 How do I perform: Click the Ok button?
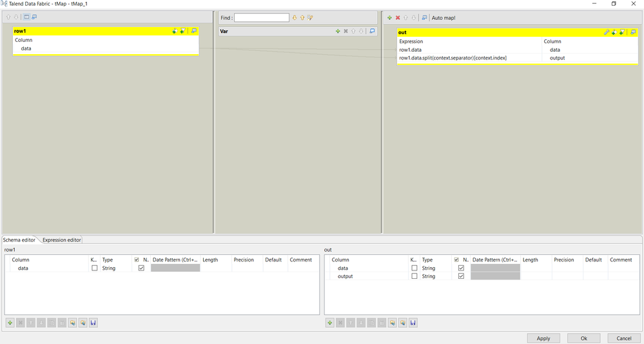[583, 338]
